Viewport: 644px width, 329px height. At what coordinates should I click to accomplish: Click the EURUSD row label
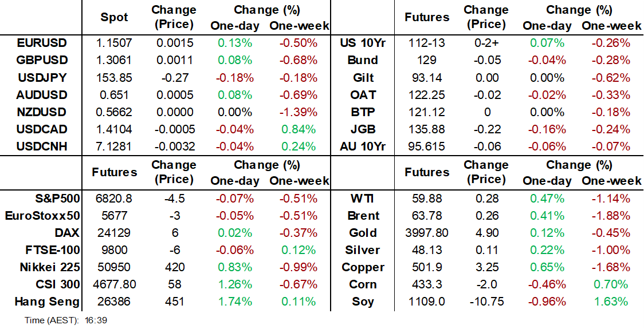(x=42, y=43)
